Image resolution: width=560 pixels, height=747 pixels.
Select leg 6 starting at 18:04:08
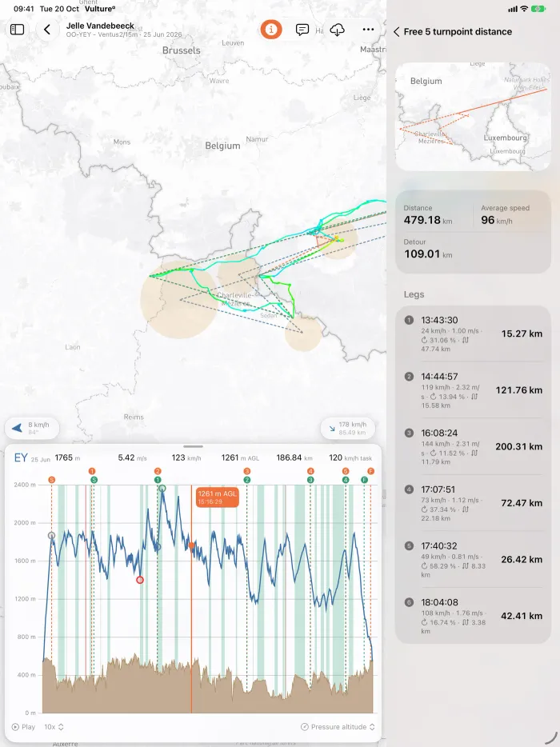[x=473, y=616]
